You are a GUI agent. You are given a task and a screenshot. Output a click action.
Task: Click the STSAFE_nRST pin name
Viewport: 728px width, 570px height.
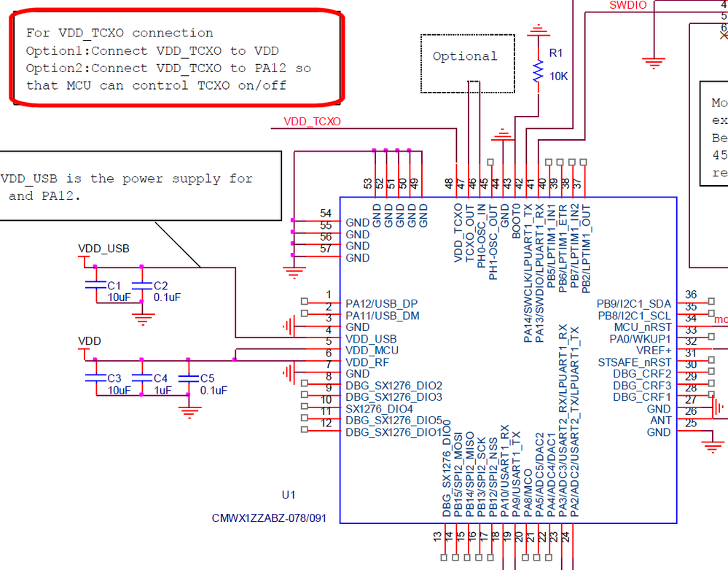pyautogui.click(x=635, y=362)
